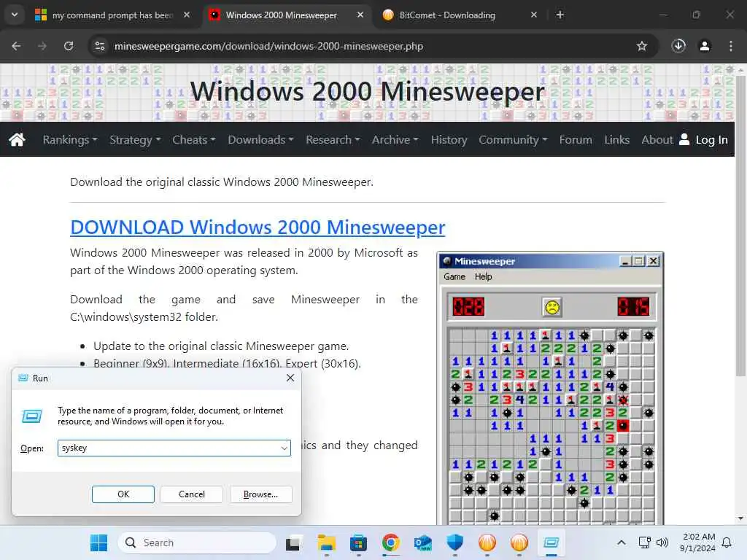This screenshot has height=560, width=747.
Task: Open first BitComet icon on taskbar
Action: pyautogui.click(x=487, y=542)
